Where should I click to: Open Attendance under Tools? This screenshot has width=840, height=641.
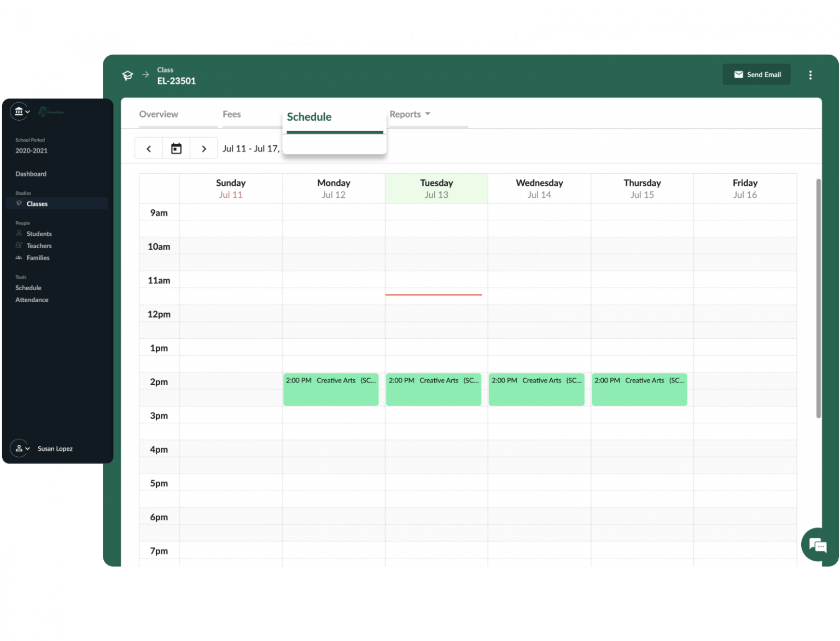tap(32, 299)
